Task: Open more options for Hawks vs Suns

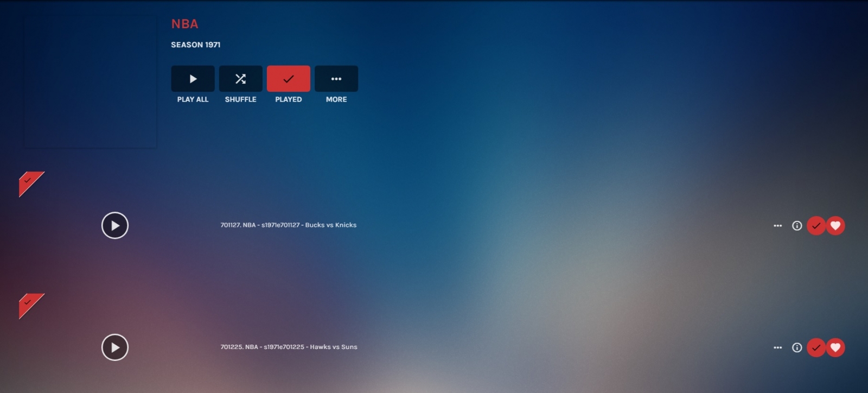Action: click(778, 347)
